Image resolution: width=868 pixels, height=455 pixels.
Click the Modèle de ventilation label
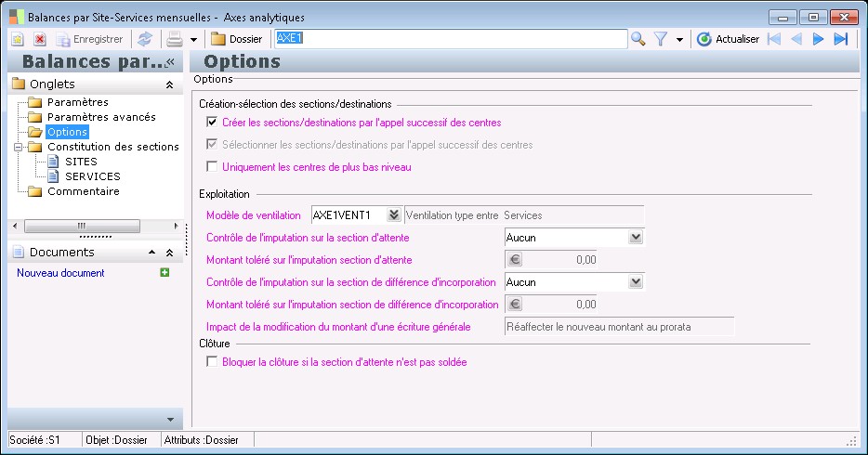point(254,215)
